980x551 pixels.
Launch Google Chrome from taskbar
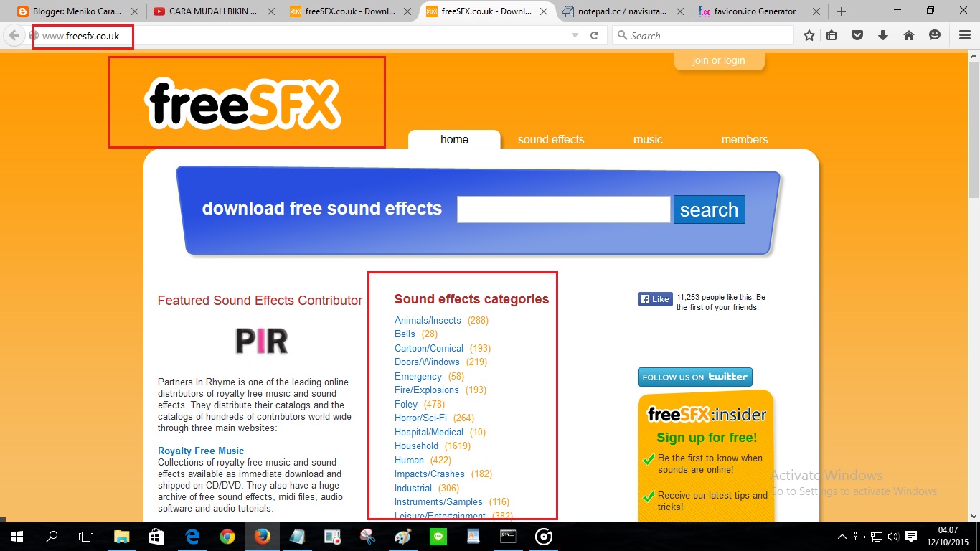[227, 537]
